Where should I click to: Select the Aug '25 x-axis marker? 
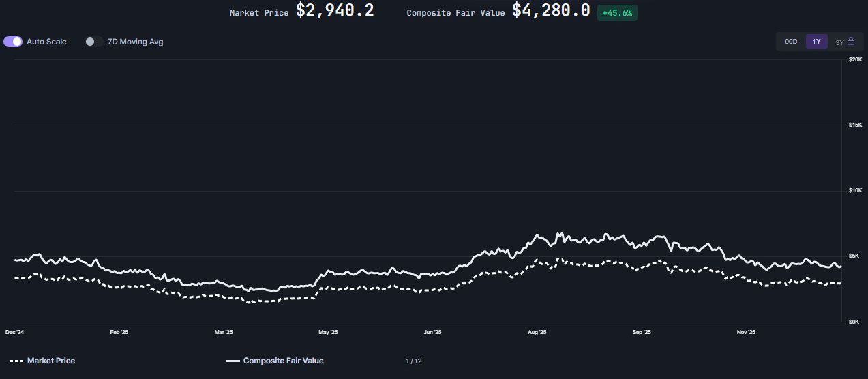point(537,333)
